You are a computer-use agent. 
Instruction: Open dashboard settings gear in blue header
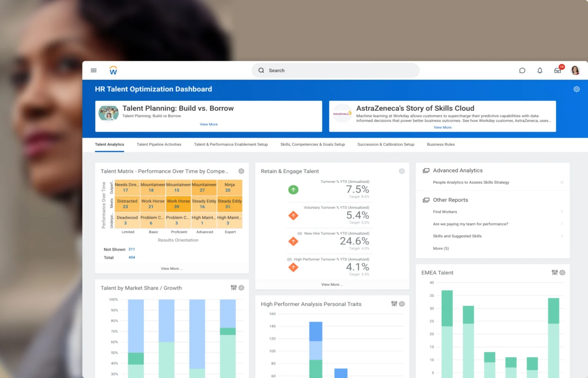[x=577, y=89]
